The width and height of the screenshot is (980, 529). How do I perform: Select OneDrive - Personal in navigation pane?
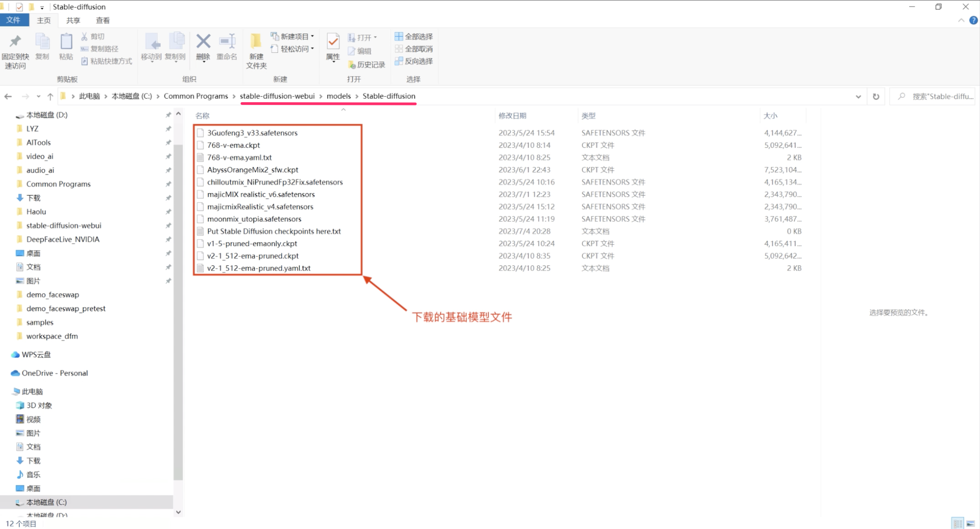pos(55,373)
